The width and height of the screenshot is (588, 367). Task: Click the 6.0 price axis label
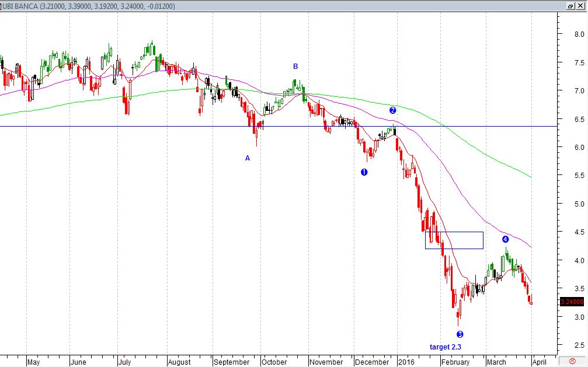tap(579, 147)
